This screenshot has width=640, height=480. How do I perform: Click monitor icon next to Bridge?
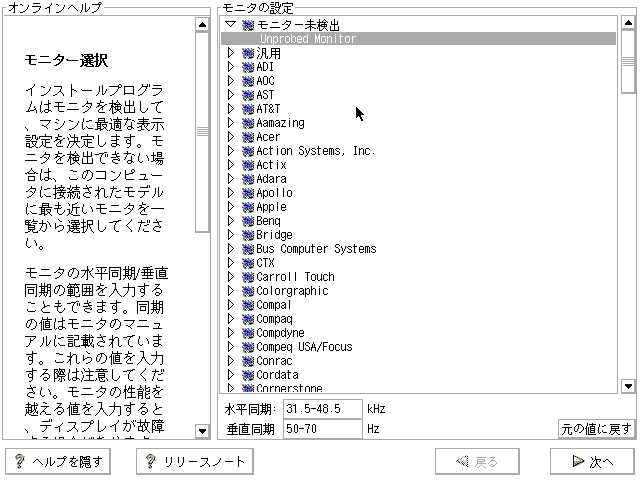(x=248, y=235)
